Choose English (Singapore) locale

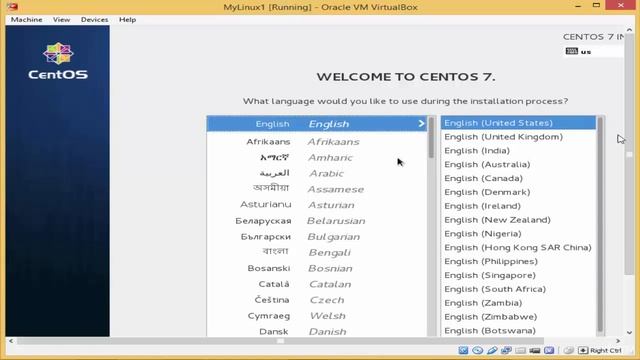click(x=518, y=276)
